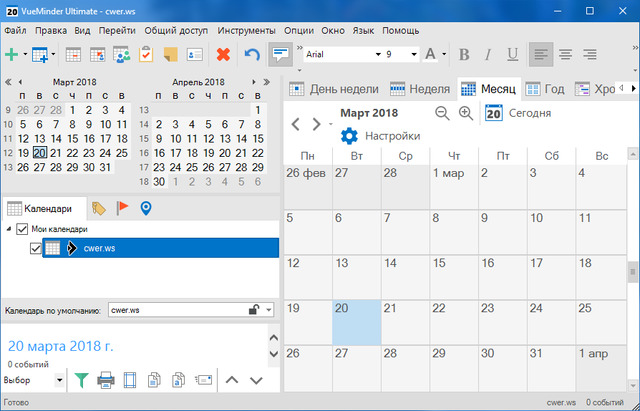Image resolution: width=640 pixels, height=411 pixels.
Task: Collapse the Мои календари tree node
Action: click(9, 229)
